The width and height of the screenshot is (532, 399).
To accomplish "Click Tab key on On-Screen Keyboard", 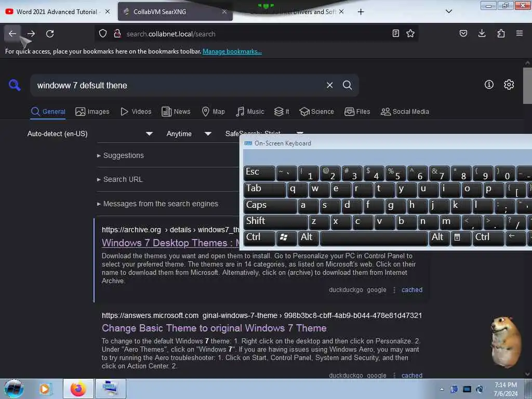I will 264,190.
